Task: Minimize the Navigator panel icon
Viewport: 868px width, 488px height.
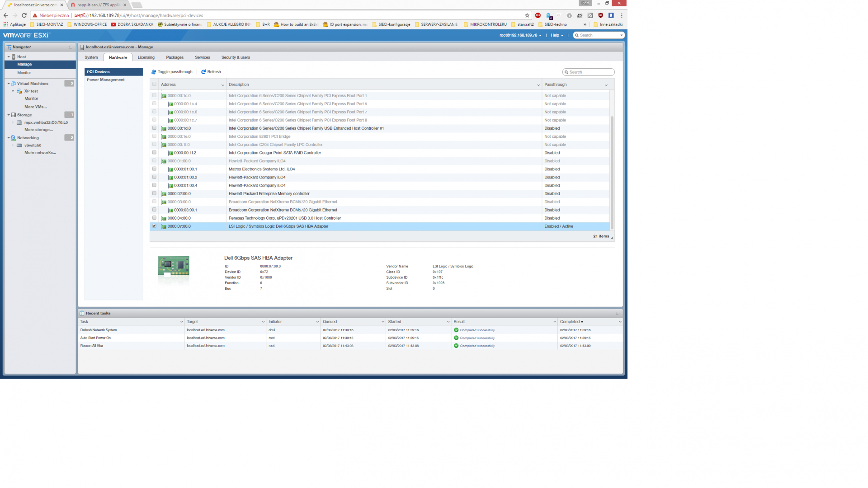Action: (71, 47)
